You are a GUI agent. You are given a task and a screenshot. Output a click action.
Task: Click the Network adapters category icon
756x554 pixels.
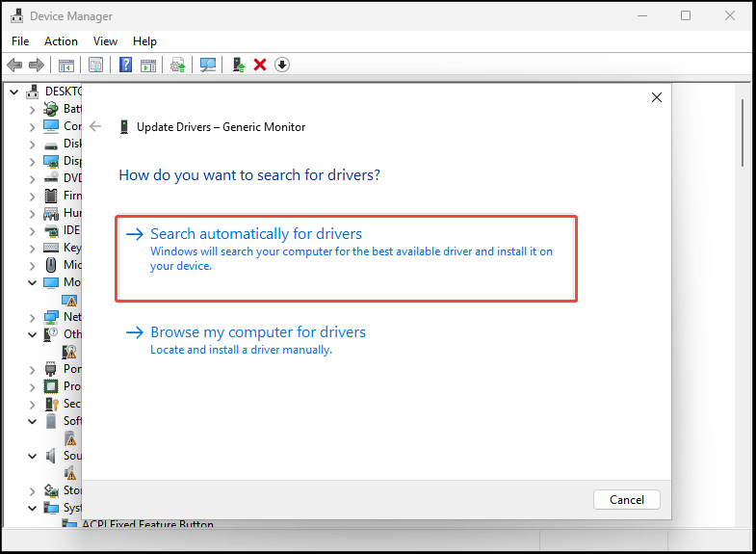51,317
